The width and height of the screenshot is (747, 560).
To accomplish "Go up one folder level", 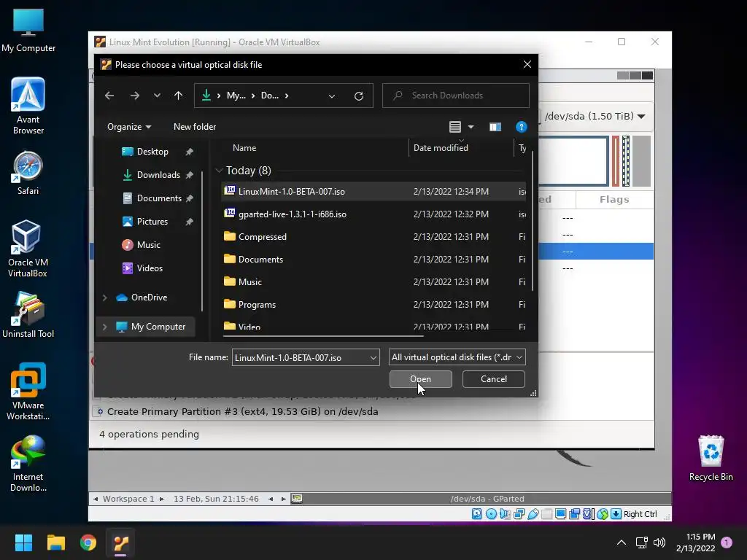I will tap(178, 96).
